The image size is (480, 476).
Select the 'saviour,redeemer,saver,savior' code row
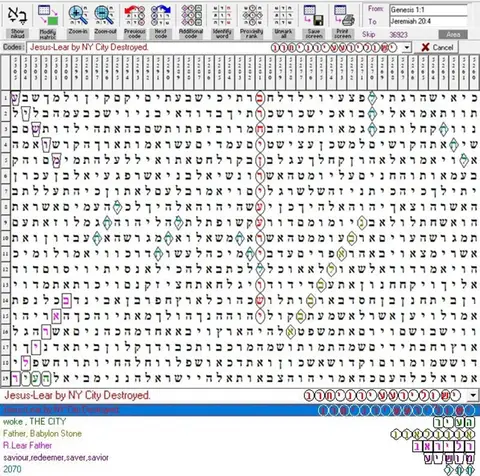pos(239,458)
